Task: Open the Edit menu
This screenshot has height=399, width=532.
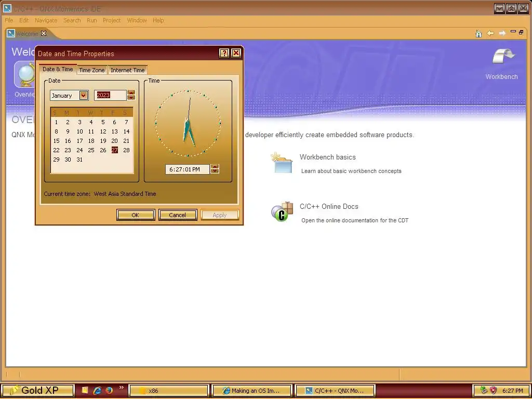Action: pyautogui.click(x=24, y=20)
